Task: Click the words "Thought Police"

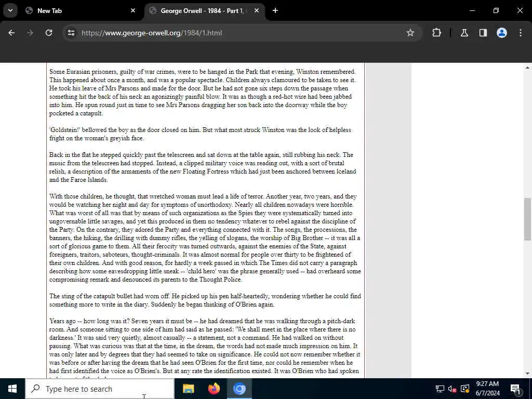Action: 220,280
